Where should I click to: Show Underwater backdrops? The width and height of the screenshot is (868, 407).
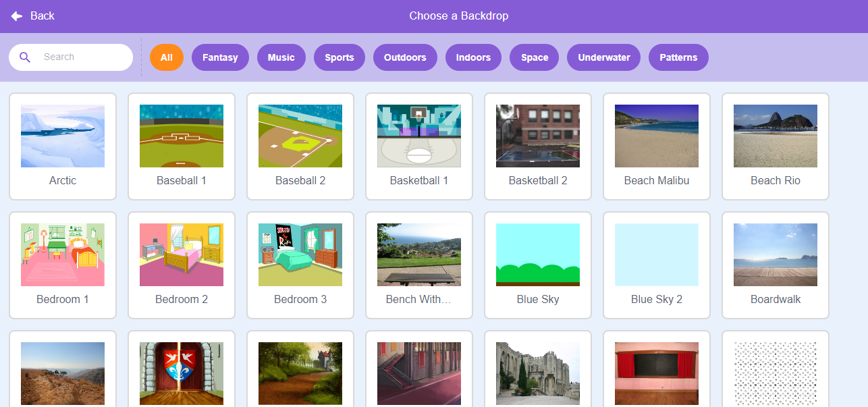point(604,57)
